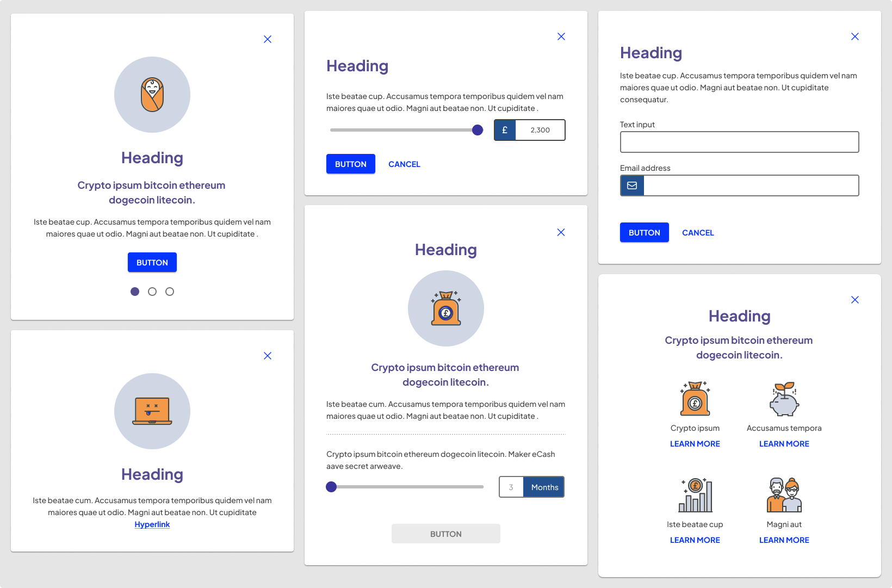Click LEARN MORE under Crypto ipsum

[695, 444]
